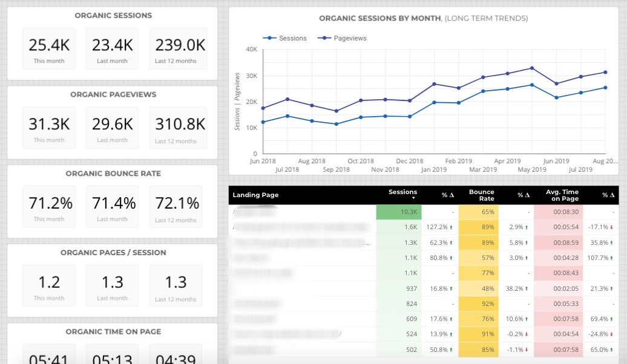Click the sort arrow under Sessions header
The image size is (627, 364).
[414, 198]
